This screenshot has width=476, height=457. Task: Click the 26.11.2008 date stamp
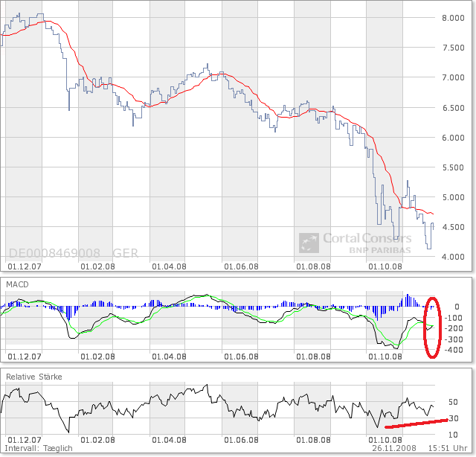click(394, 449)
